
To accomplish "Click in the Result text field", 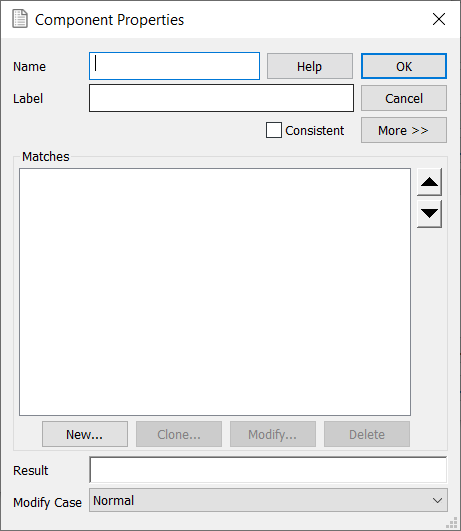I will pyautogui.click(x=268, y=470).
